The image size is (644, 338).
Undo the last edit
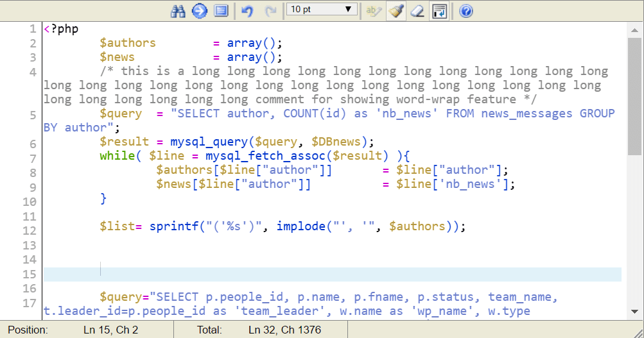pyautogui.click(x=247, y=11)
